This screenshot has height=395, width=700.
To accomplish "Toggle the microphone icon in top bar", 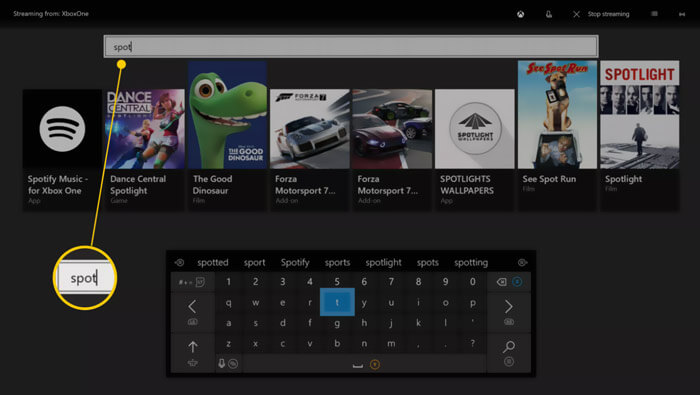I will coord(549,14).
